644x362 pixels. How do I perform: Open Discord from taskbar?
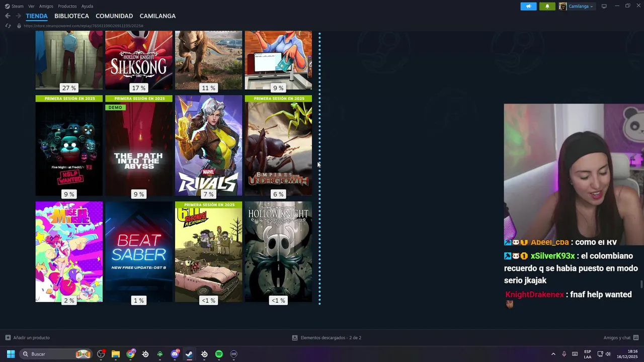point(175,354)
